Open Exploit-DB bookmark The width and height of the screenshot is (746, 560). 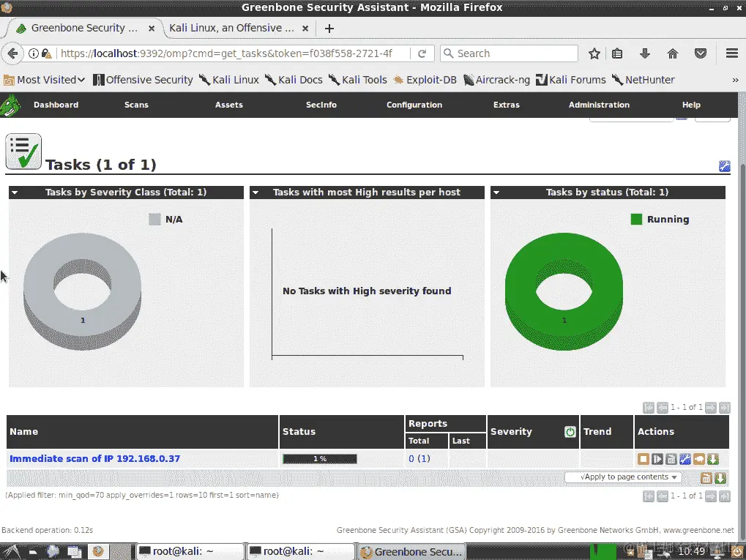[425, 80]
